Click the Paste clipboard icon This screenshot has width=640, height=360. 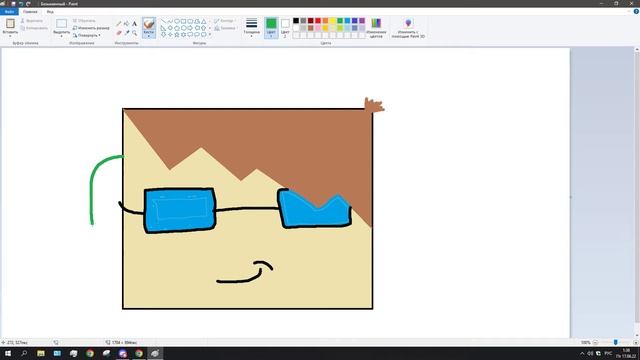[10, 24]
